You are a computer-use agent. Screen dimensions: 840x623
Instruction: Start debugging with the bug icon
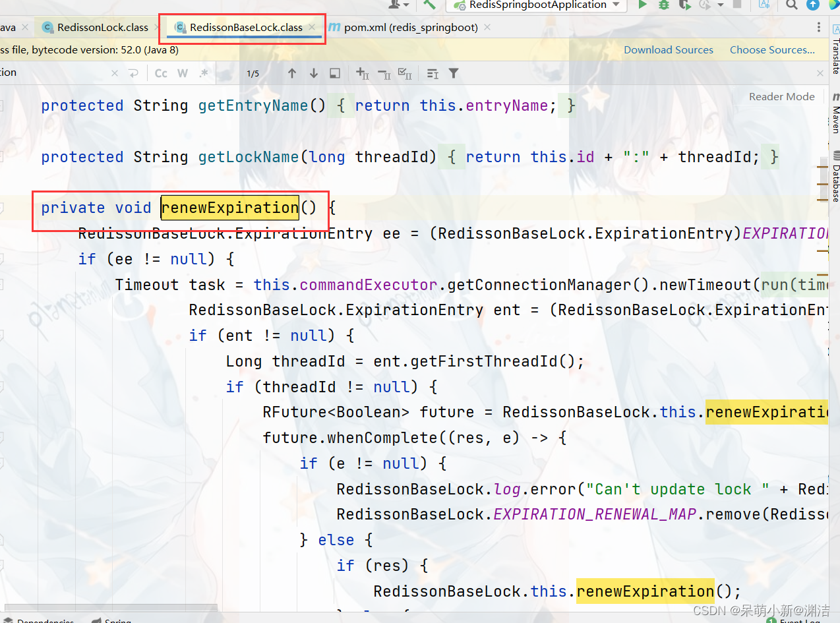(664, 5)
